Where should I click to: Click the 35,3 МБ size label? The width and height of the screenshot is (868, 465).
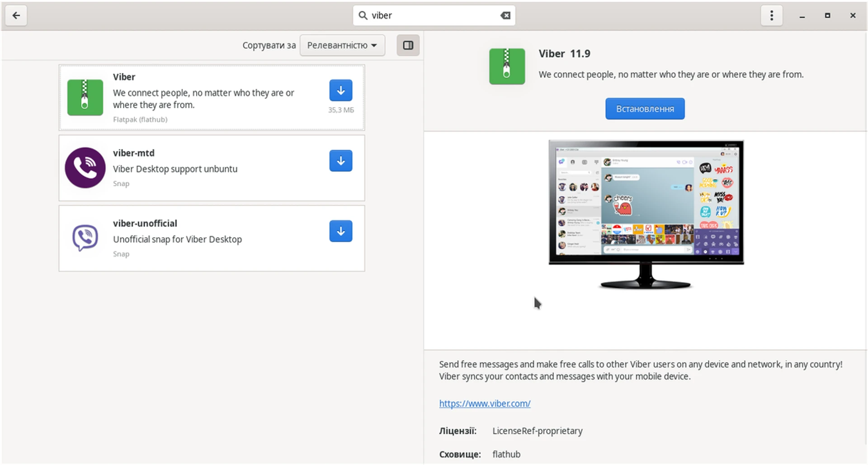pos(341,110)
